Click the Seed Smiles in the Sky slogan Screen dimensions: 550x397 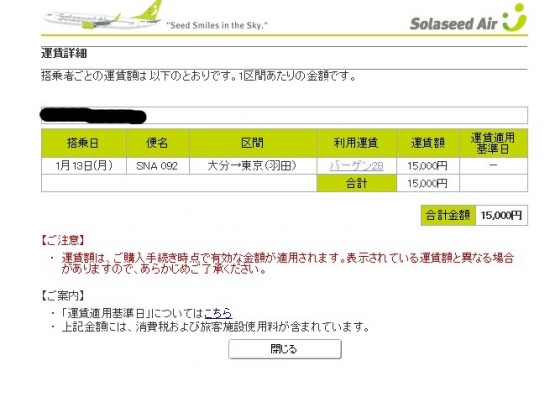(x=217, y=25)
